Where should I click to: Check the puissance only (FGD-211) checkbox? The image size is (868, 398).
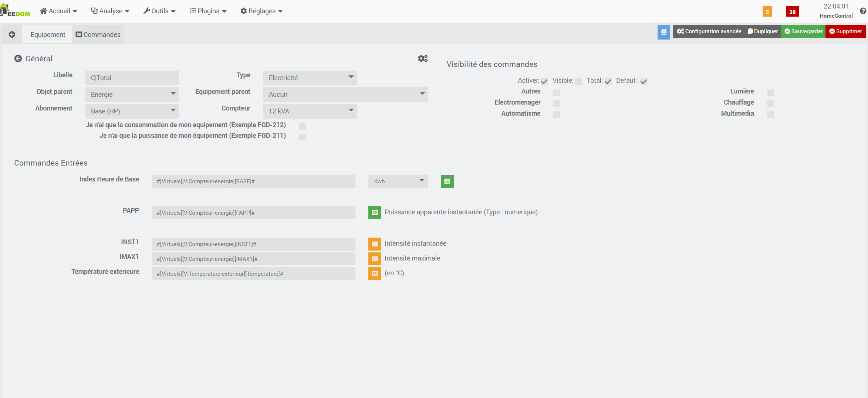(302, 137)
